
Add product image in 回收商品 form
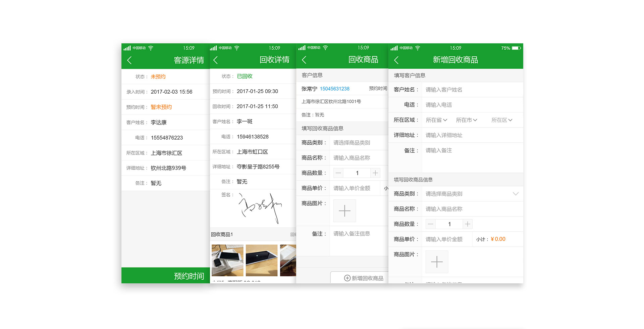click(344, 211)
